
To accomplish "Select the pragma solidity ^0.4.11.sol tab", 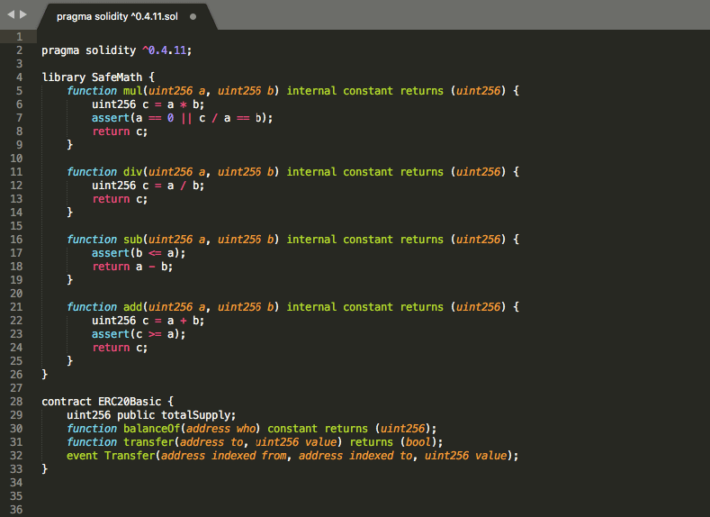I will [116, 17].
